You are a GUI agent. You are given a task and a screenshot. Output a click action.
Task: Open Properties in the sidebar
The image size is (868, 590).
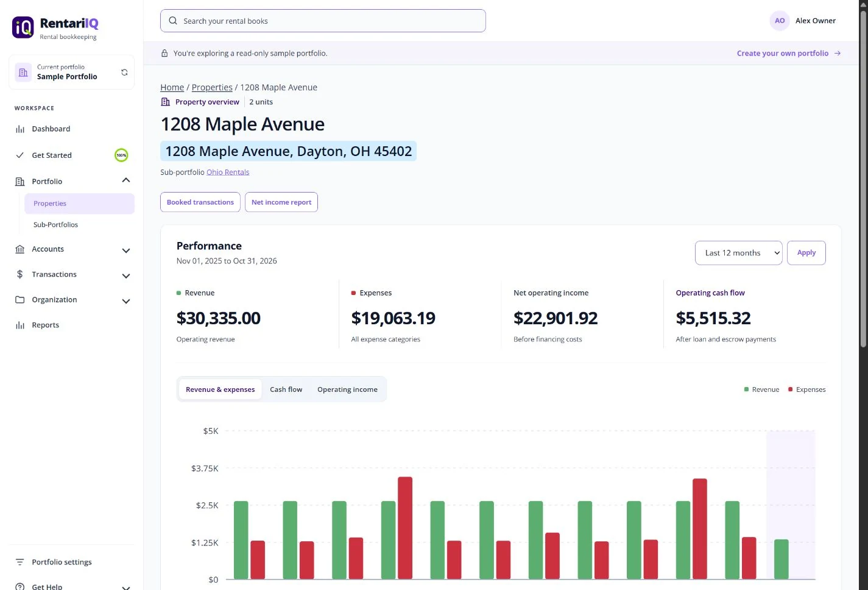pyautogui.click(x=79, y=204)
